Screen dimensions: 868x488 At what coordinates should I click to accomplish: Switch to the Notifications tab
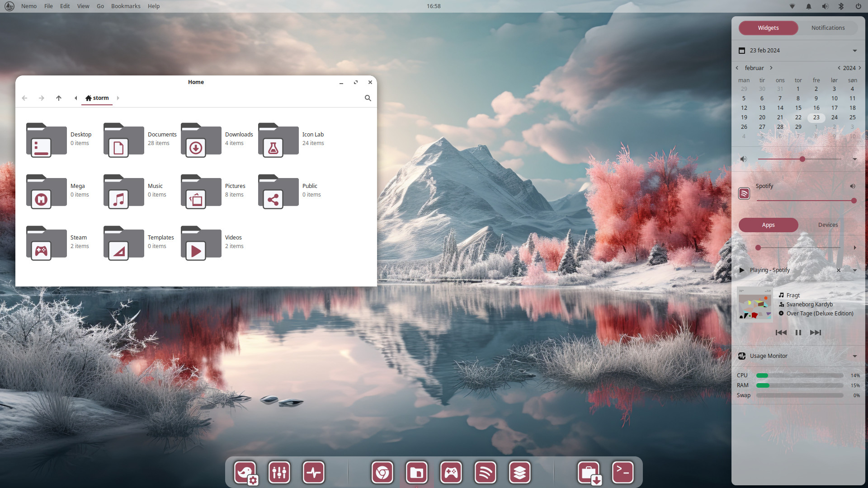point(828,28)
